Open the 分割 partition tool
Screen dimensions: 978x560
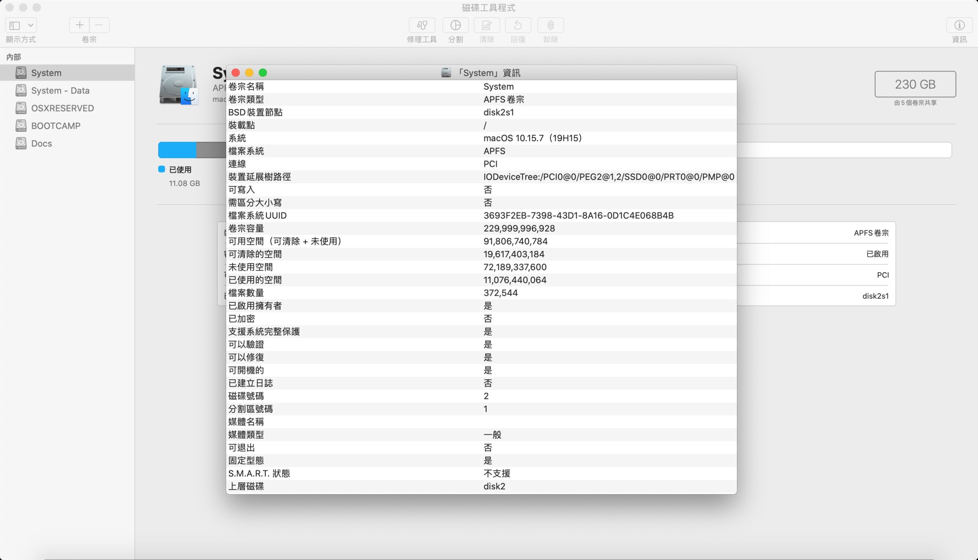coord(455,25)
